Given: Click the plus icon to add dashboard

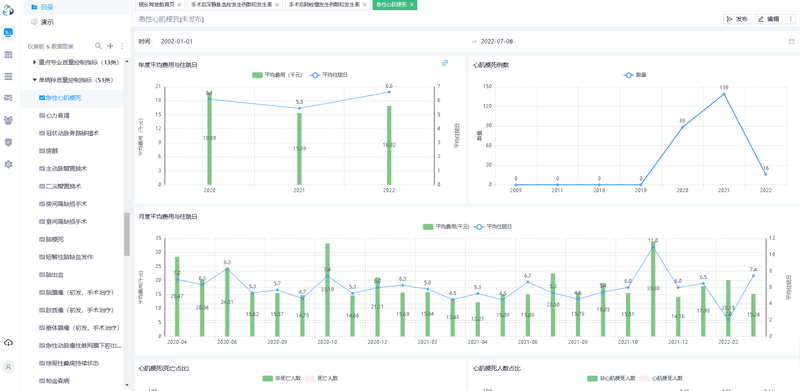Looking at the screenshot, I should 110,46.
